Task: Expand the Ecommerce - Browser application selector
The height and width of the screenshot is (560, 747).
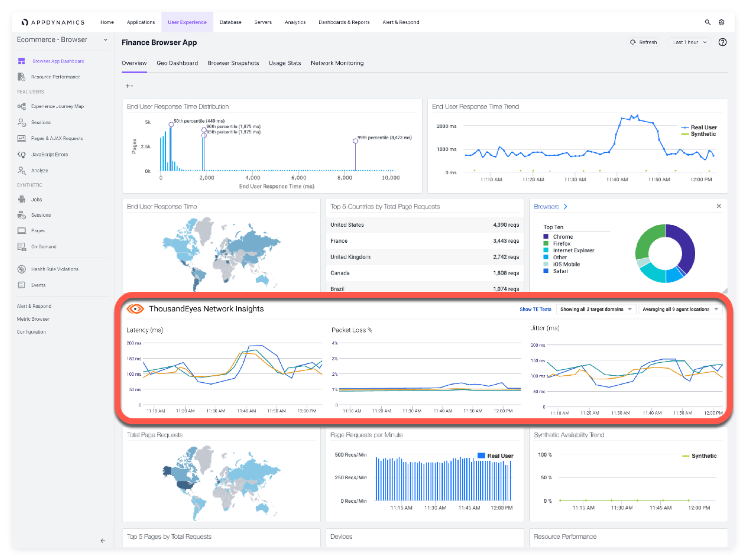Action: 106,39
